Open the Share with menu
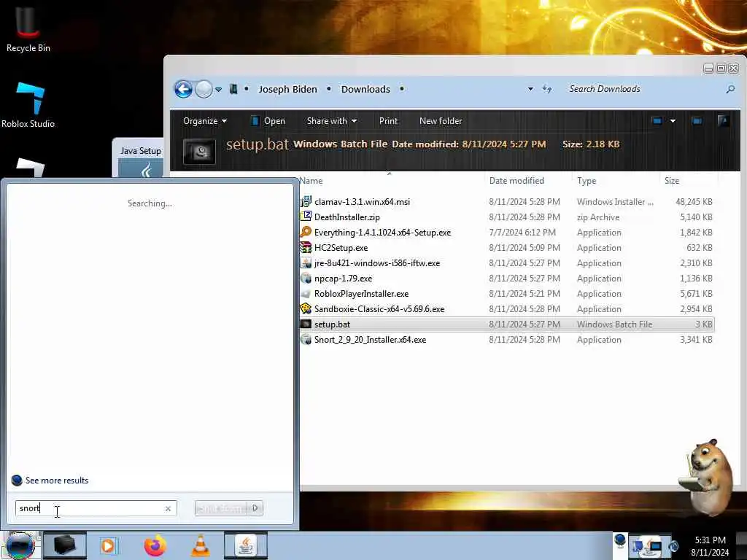 click(332, 121)
